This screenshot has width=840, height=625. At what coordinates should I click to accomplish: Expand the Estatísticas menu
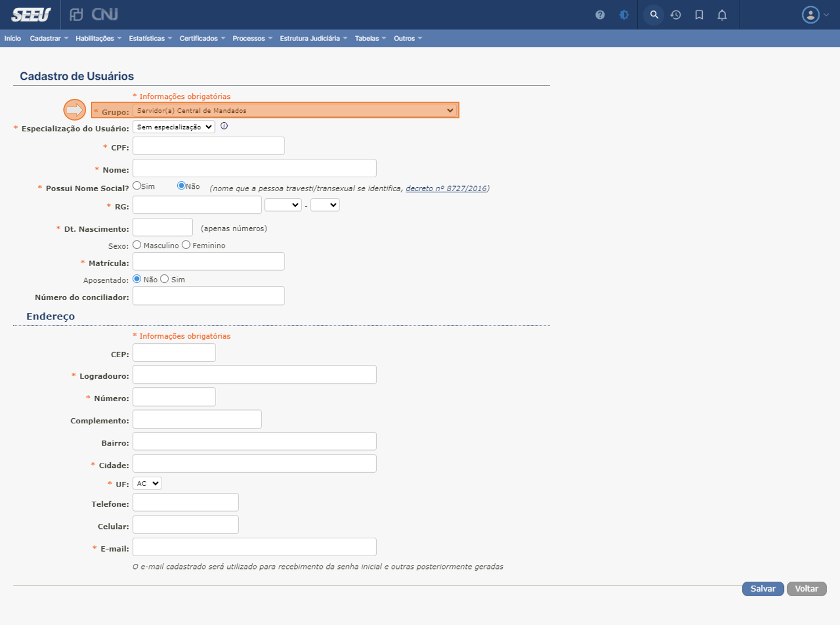[x=151, y=38]
